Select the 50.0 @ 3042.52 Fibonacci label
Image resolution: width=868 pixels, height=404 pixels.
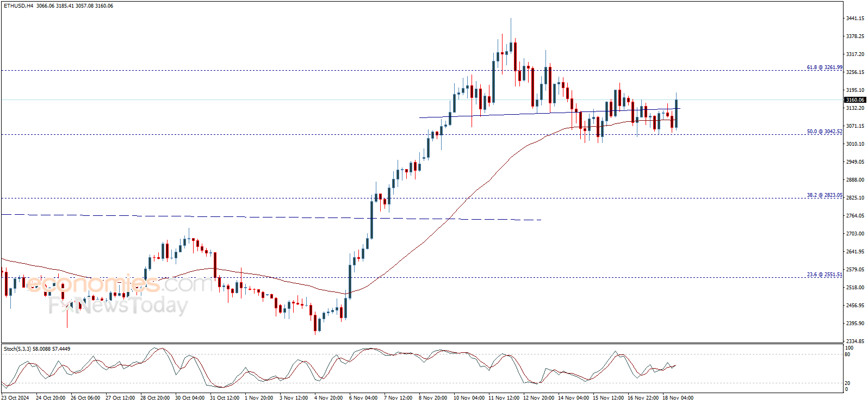coord(824,132)
